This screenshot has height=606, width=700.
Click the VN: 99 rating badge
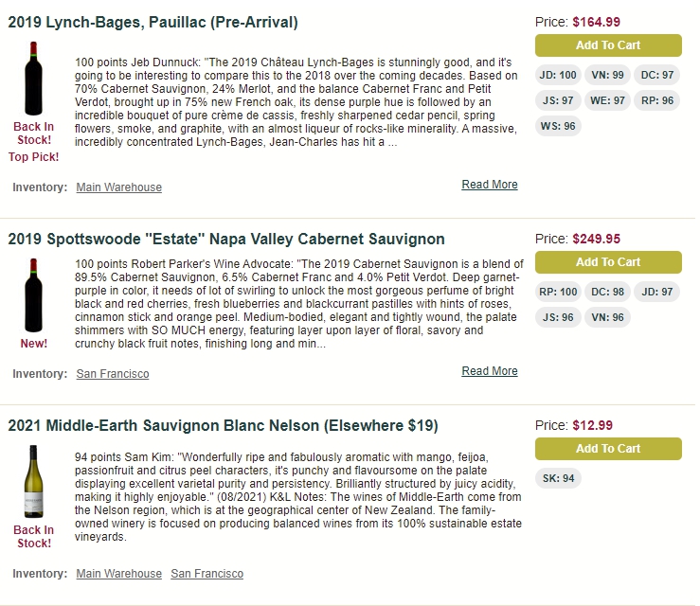(x=607, y=75)
